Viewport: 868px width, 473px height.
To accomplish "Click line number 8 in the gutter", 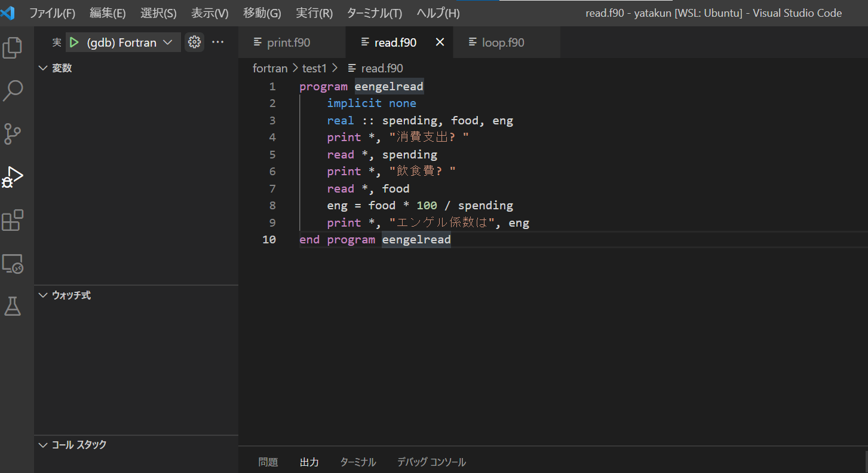I will click(272, 205).
